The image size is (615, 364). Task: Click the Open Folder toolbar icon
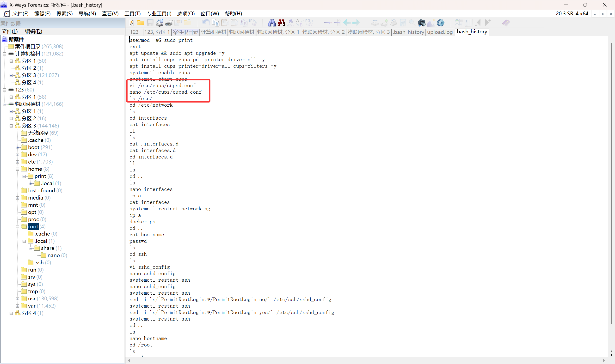pyautogui.click(x=141, y=23)
